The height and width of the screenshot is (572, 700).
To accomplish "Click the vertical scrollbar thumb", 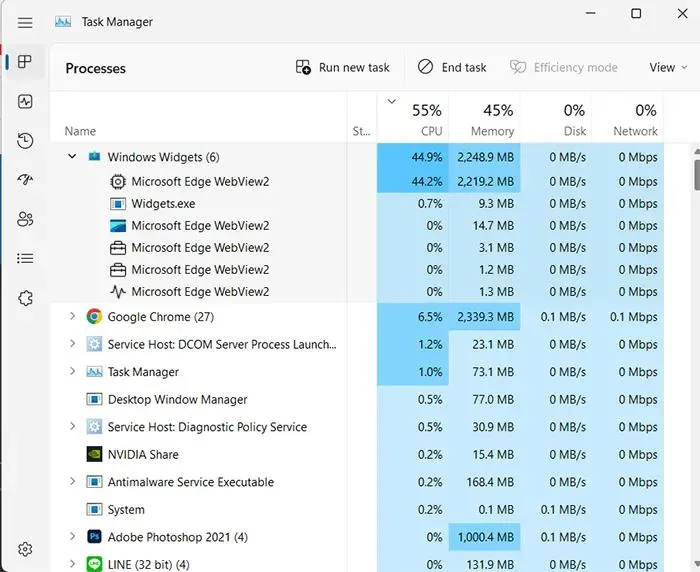I will click(697, 174).
